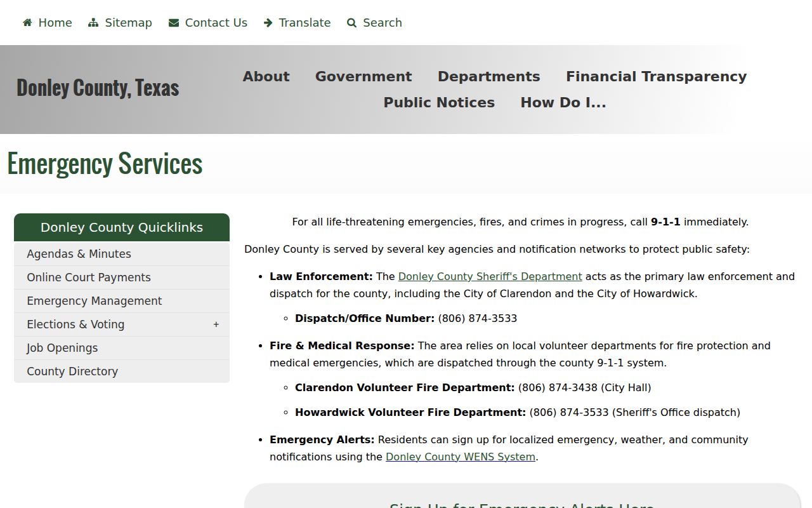This screenshot has width=812, height=508.
Task: Expand Elections & Voting plus sign
Action: click(x=216, y=324)
